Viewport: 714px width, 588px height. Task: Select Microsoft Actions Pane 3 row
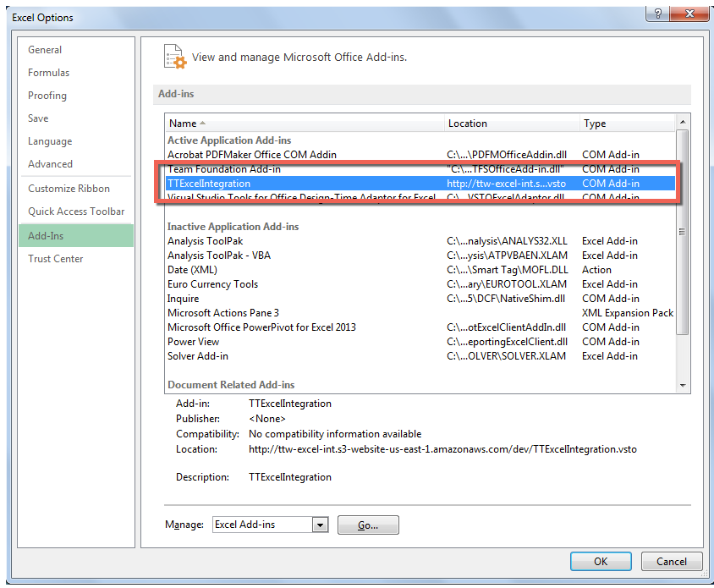(x=420, y=313)
